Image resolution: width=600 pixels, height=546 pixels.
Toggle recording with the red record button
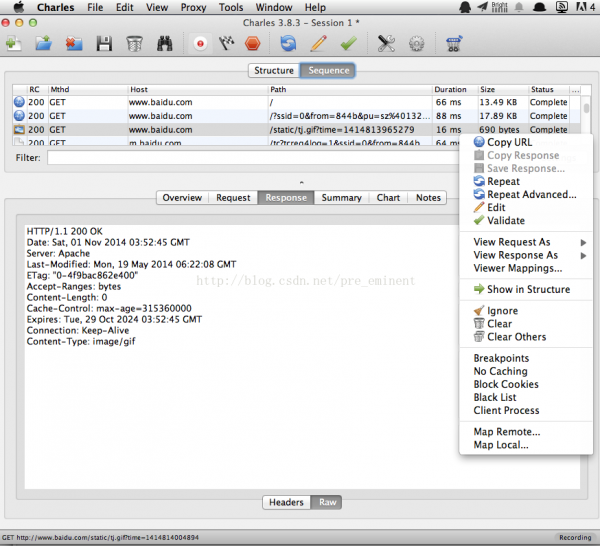click(x=200, y=43)
